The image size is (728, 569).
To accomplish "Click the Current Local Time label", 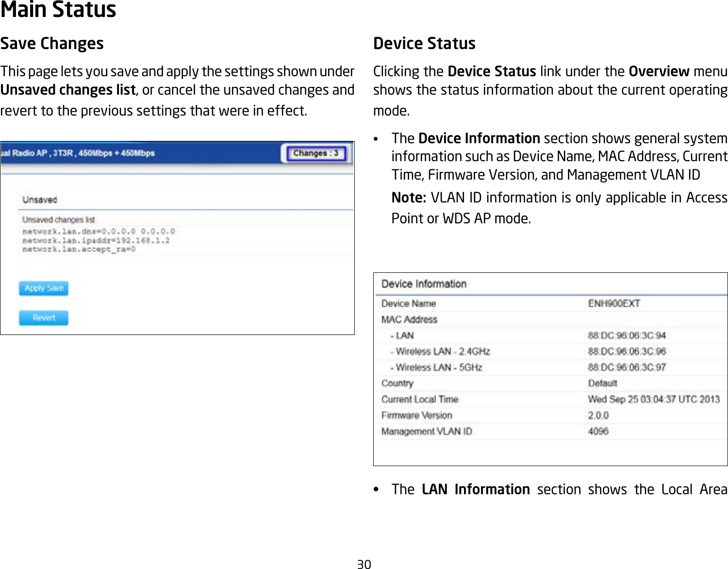I will 420,400.
